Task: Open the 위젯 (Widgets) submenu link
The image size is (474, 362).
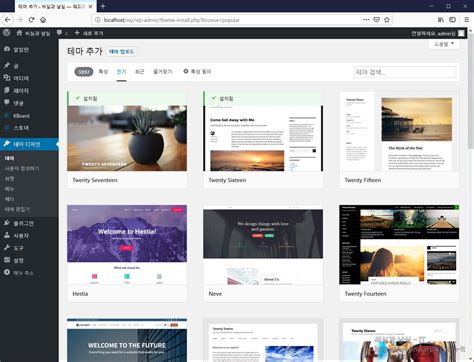Action: click(x=9, y=179)
